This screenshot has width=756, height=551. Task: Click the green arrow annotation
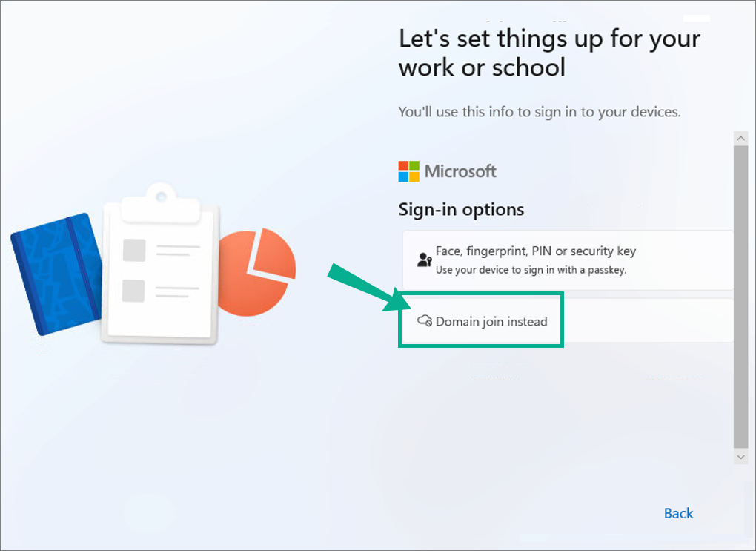tap(369, 288)
